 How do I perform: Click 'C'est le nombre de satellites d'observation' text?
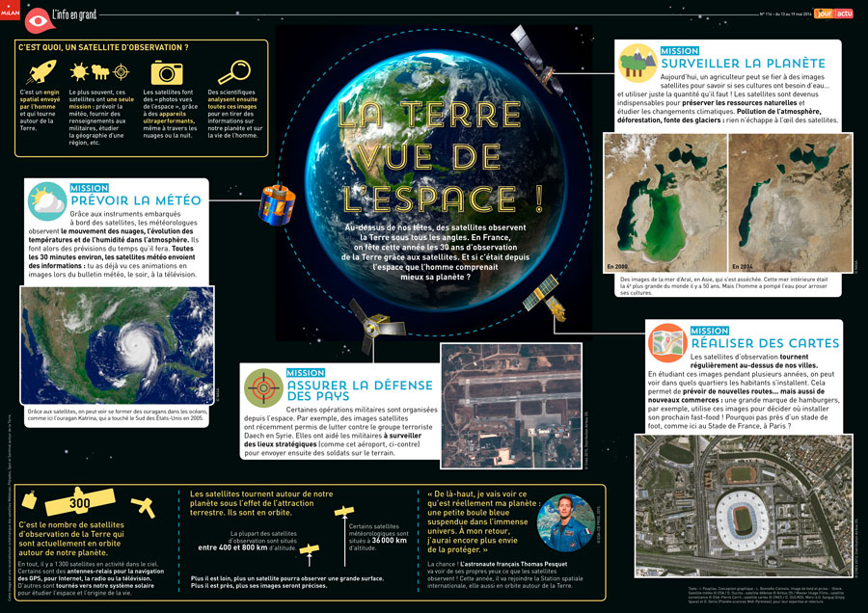point(71,539)
